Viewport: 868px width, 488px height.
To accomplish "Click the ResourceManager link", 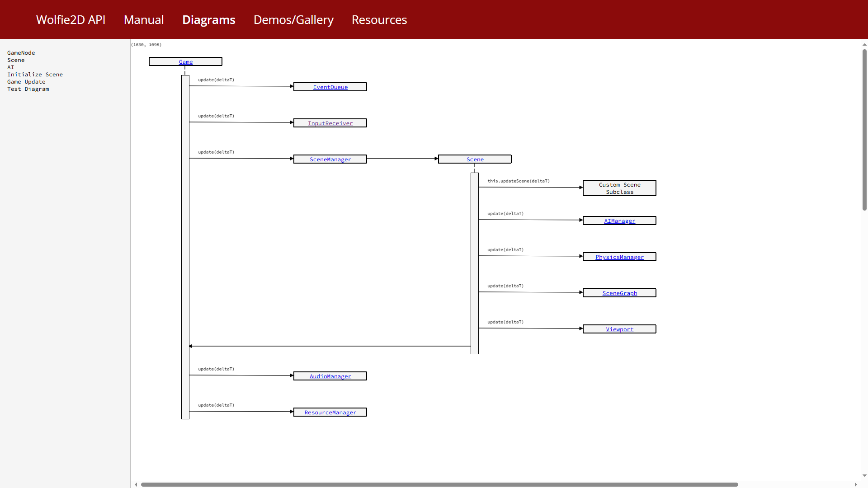I will tap(330, 413).
